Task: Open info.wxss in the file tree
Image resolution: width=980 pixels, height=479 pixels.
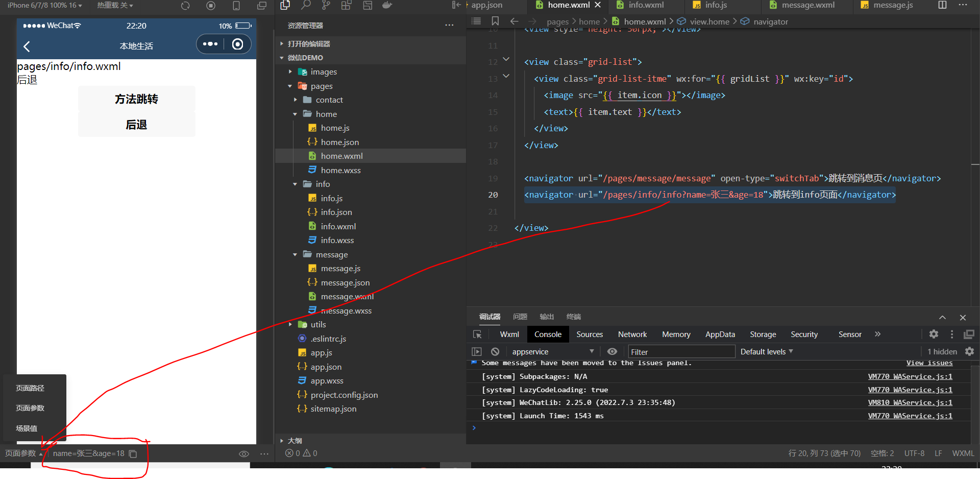Action: (x=337, y=241)
